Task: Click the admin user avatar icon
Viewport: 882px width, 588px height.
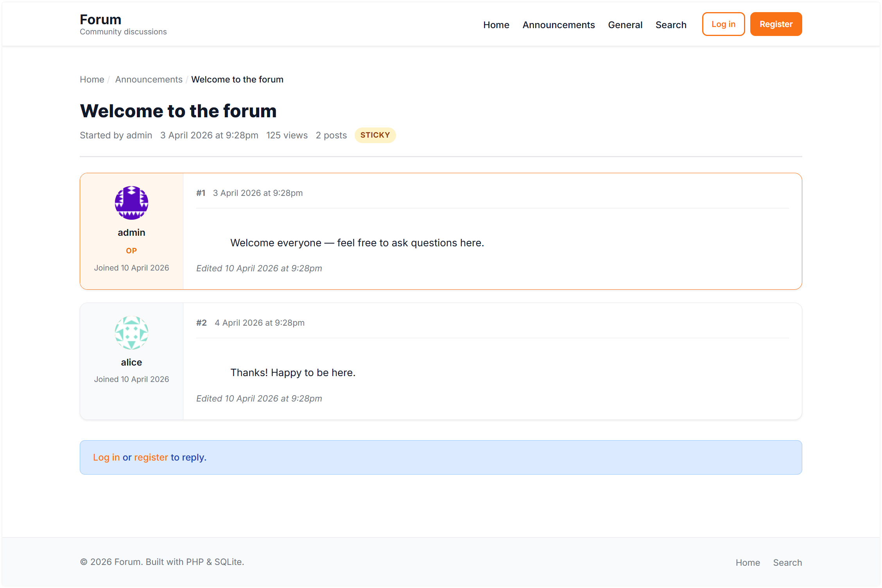Action: [131, 203]
